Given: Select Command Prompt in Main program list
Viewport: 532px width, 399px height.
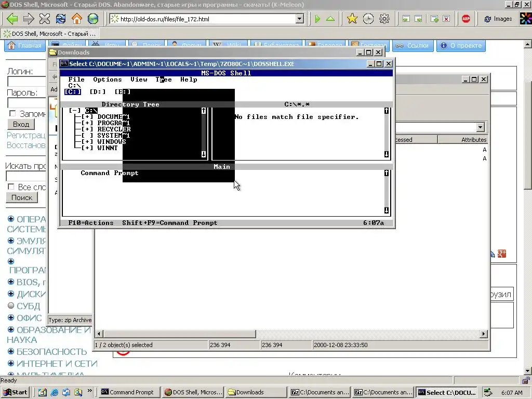Looking at the screenshot, I should click(110, 172).
